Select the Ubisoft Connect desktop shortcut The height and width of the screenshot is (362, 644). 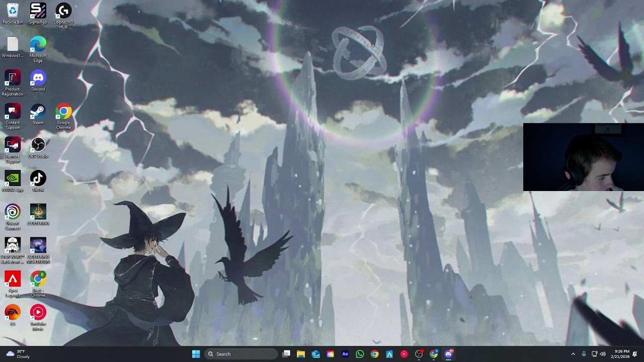tap(13, 217)
